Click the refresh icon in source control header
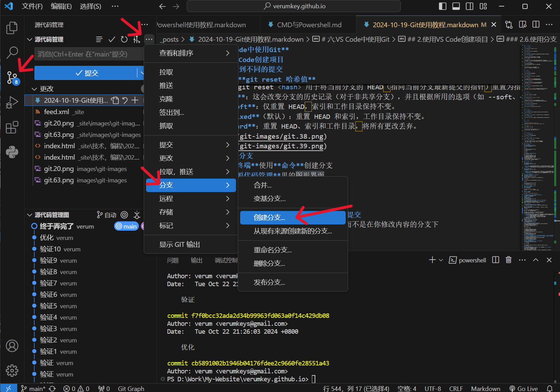 click(124, 39)
